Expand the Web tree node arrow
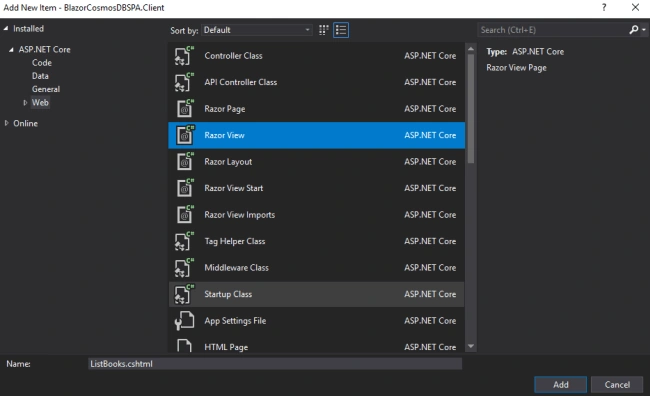This screenshot has height=396, width=650. (x=25, y=102)
